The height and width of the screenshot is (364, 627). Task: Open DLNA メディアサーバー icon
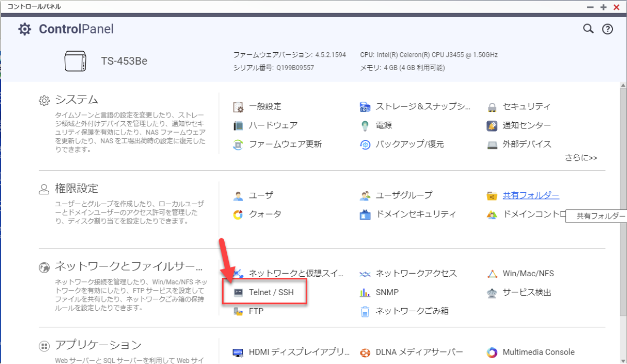point(365,353)
